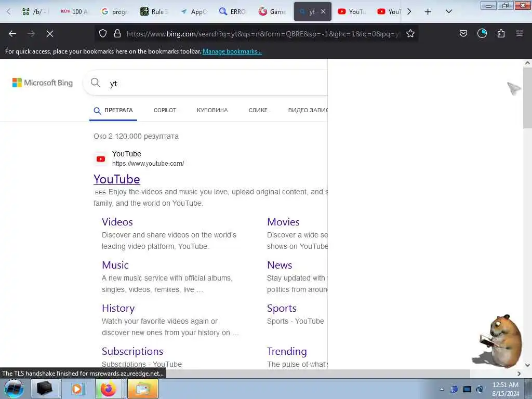Click the vertical scrollbar thumb
The image size is (532, 399).
(x=527, y=98)
